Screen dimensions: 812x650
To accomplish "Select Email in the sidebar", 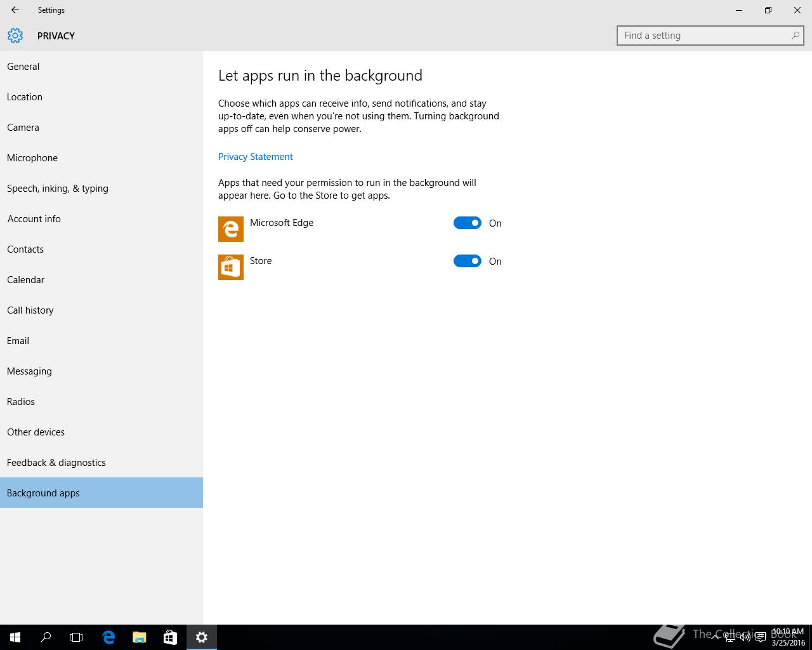I will [101, 341].
